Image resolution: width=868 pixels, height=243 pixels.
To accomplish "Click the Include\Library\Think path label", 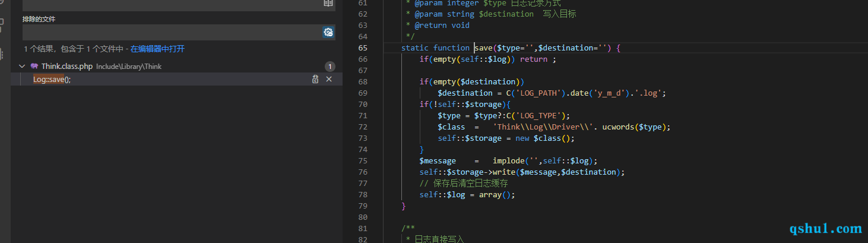I will point(129,67).
